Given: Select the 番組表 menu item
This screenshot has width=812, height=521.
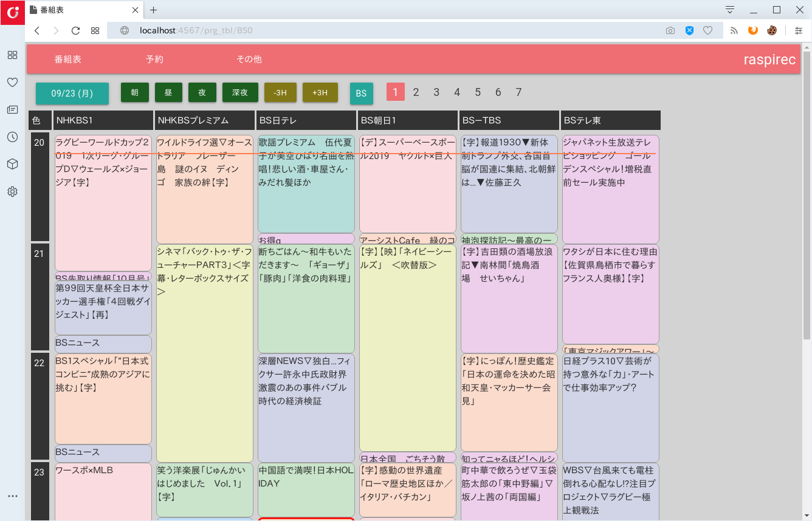Looking at the screenshot, I should [x=68, y=60].
